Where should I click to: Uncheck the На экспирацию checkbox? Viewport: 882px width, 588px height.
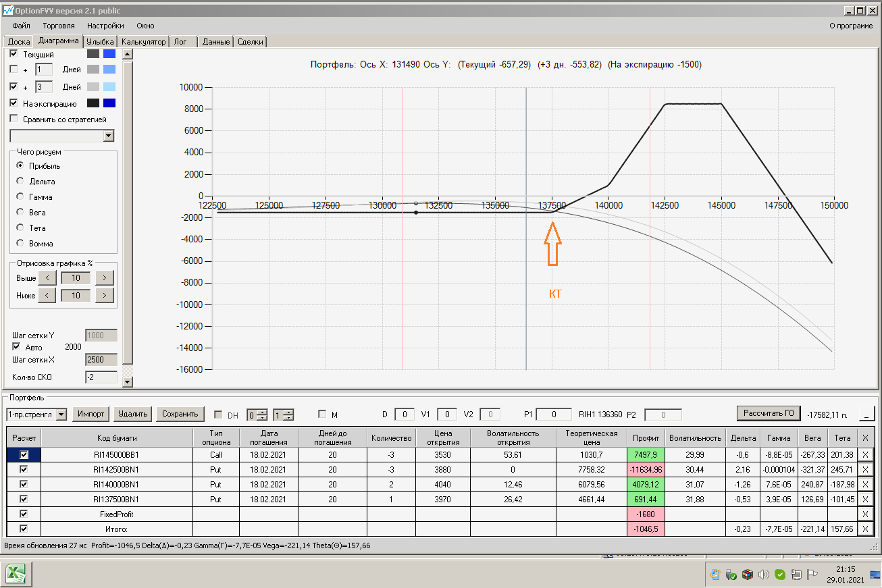tap(14, 103)
